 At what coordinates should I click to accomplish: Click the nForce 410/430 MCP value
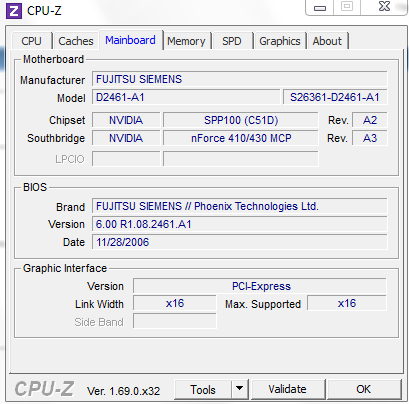[241, 138]
